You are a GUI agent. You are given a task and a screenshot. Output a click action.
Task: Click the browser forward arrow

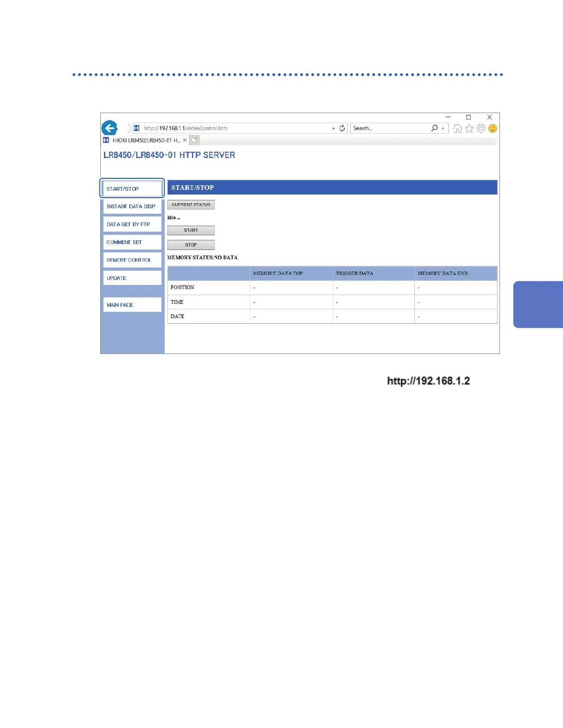tap(129, 128)
